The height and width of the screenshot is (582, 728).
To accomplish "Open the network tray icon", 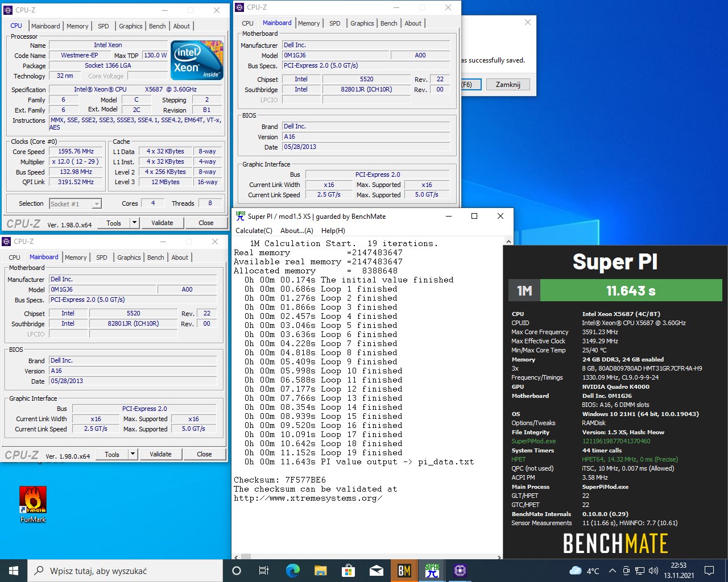I will (640, 571).
